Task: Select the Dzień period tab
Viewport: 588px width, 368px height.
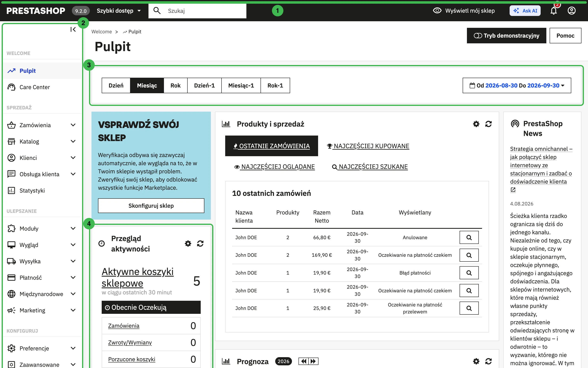Action: 116,85
